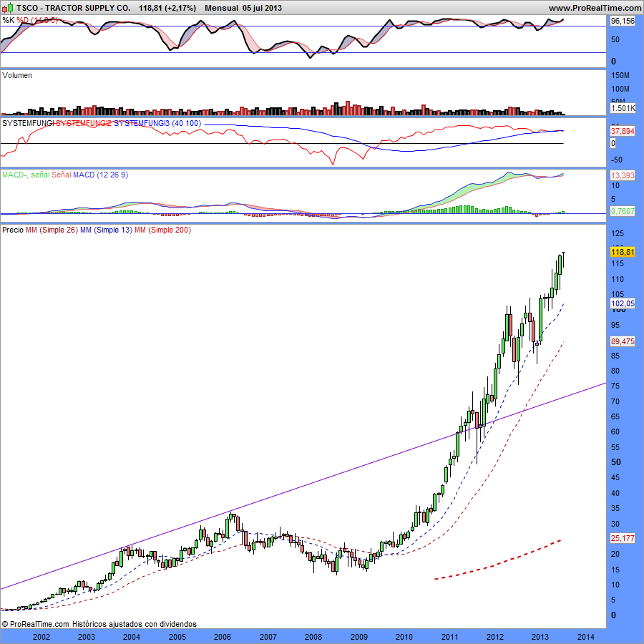
Task: Click the 0,7607 MACD histogram value
Action: pos(623,211)
